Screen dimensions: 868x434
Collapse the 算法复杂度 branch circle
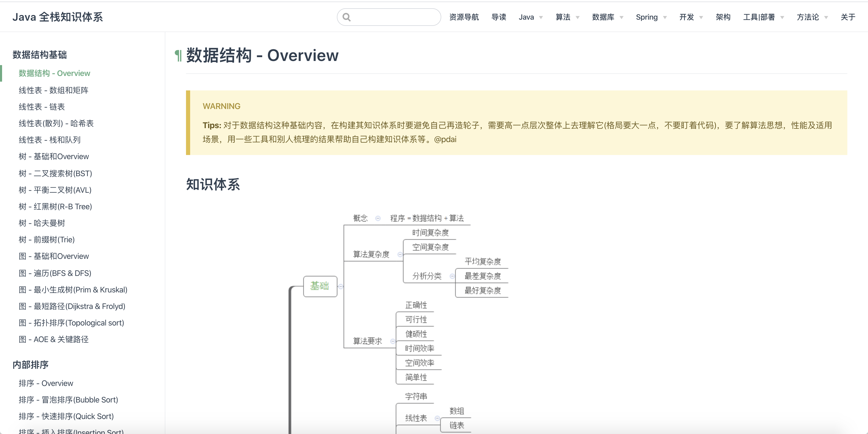tap(400, 254)
